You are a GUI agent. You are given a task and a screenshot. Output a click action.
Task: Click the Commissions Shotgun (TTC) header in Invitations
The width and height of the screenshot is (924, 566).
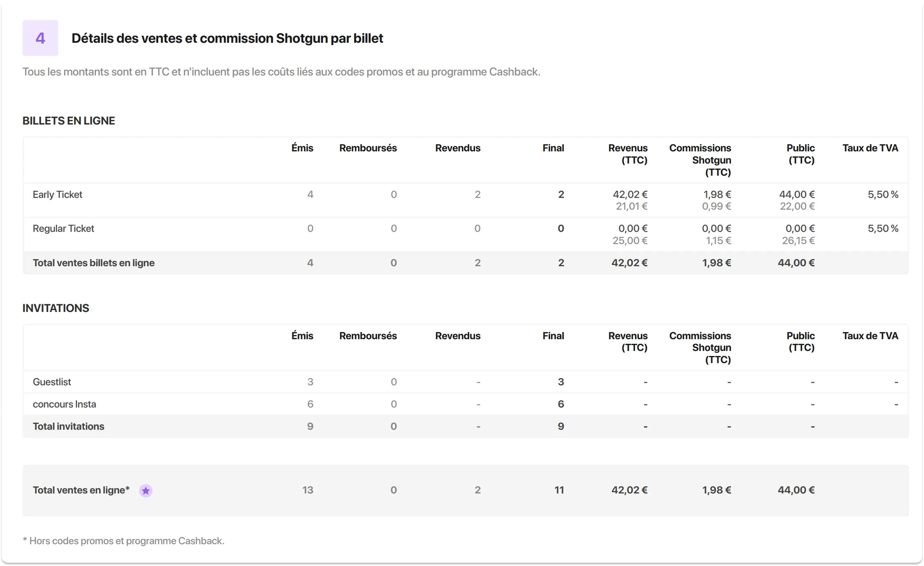tap(700, 348)
